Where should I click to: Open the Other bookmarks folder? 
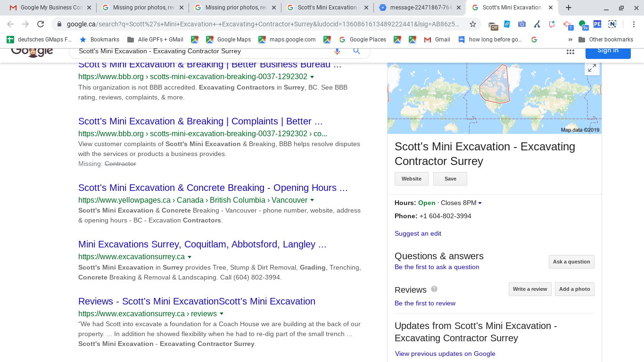point(606,40)
